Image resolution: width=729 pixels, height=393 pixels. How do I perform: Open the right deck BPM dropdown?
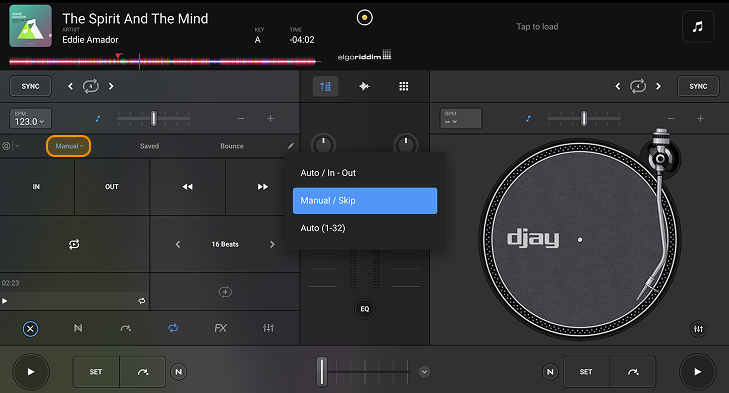pyautogui.click(x=461, y=119)
